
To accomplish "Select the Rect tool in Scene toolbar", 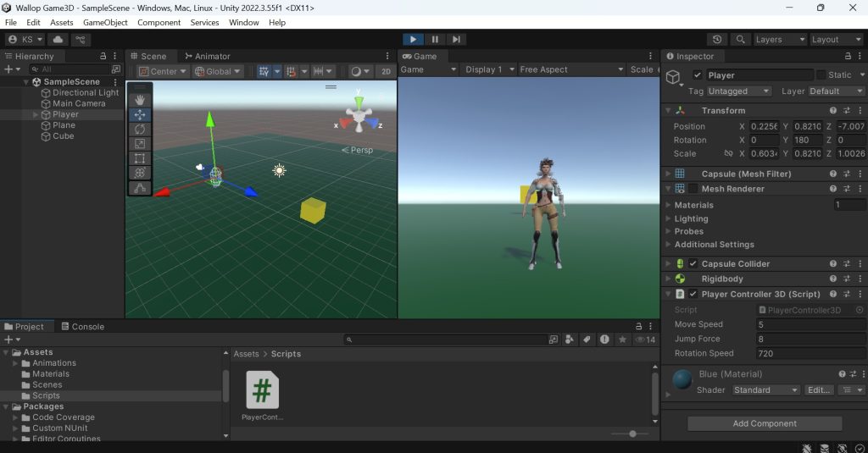I will click(140, 158).
